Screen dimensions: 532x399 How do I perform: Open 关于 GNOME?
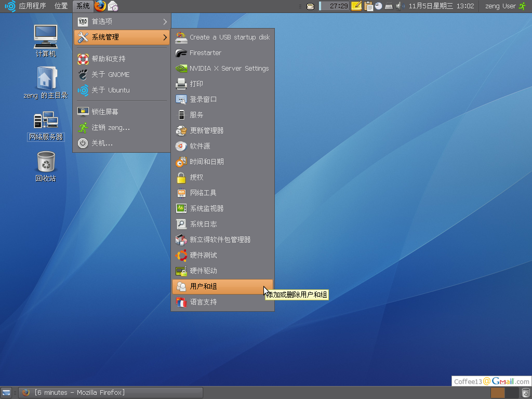point(122,75)
